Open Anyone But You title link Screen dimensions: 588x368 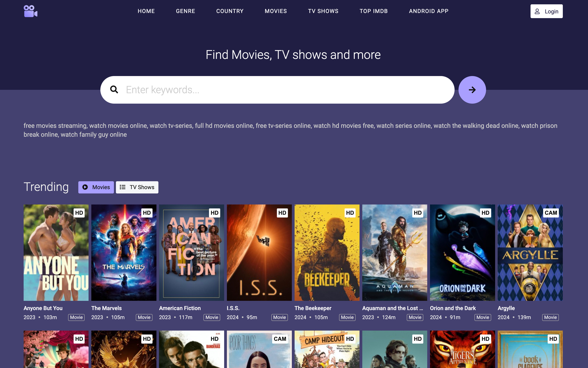click(43, 308)
